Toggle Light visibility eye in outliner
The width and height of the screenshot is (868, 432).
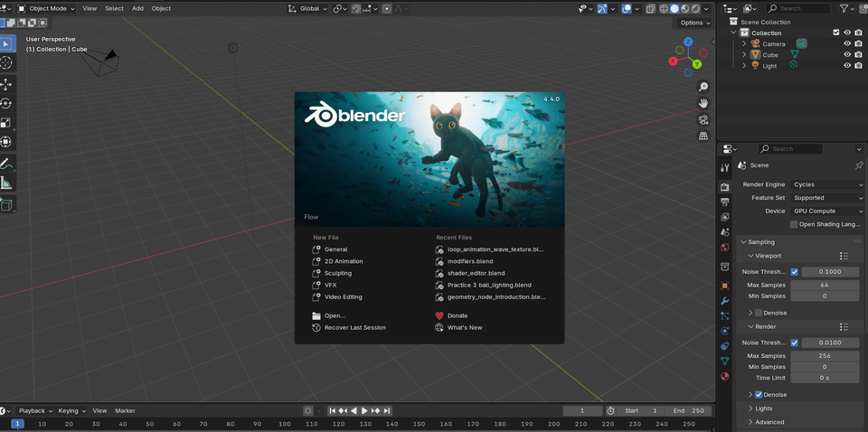click(x=847, y=65)
